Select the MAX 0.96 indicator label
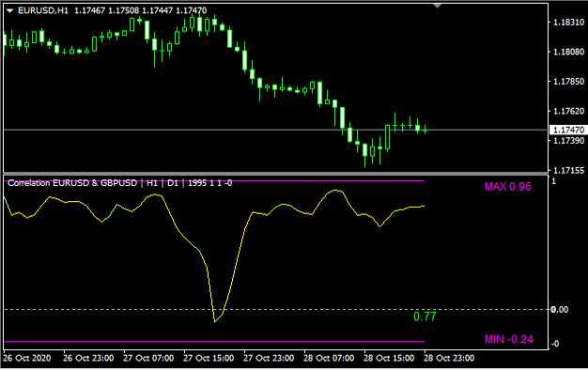The image size is (588, 370). 508,186
